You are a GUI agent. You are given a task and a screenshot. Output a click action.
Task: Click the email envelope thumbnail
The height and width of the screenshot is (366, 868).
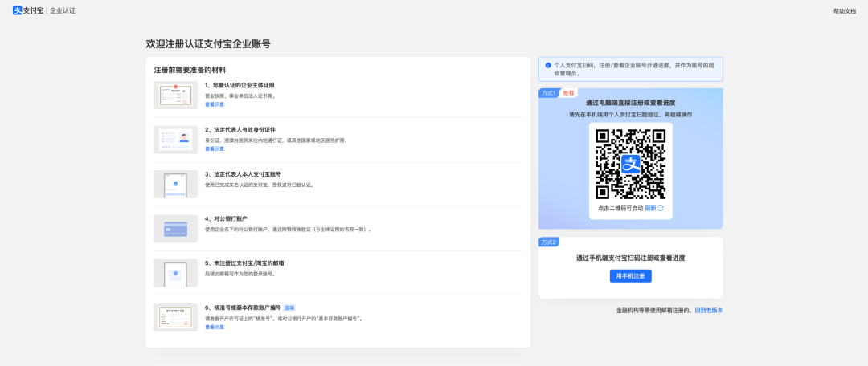pos(175,273)
